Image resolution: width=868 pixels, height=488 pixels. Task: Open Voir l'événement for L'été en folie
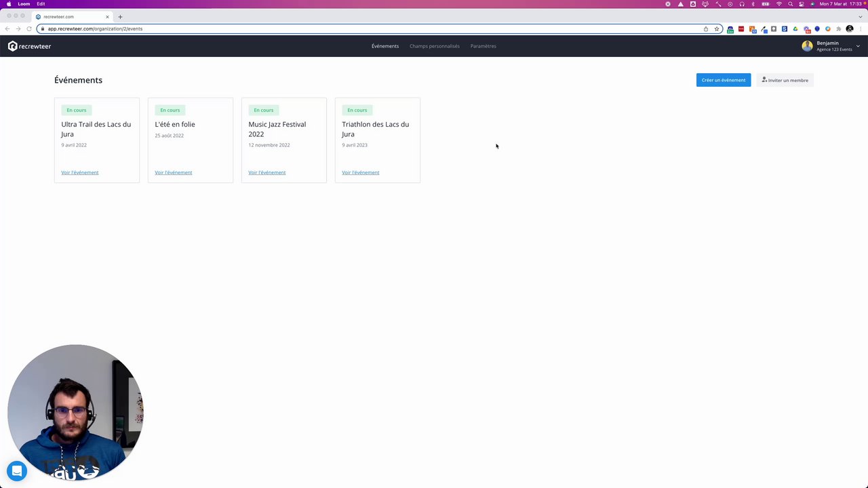(174, 172)
